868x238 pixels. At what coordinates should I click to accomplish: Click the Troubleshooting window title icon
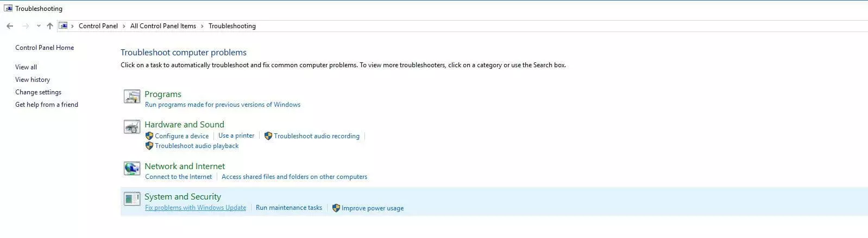click(8, 8)
